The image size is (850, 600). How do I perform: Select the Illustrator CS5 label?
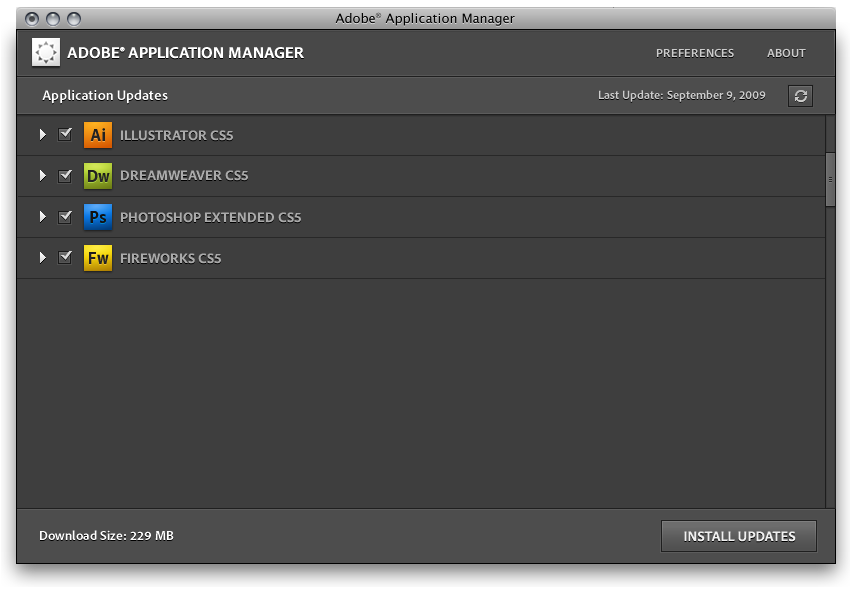pos(177,135)
